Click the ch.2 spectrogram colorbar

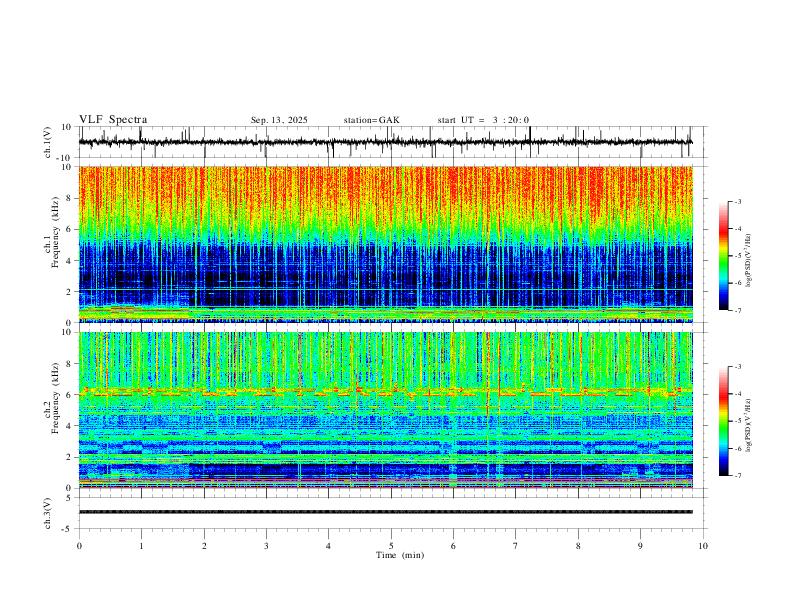[x=723, y=421]
